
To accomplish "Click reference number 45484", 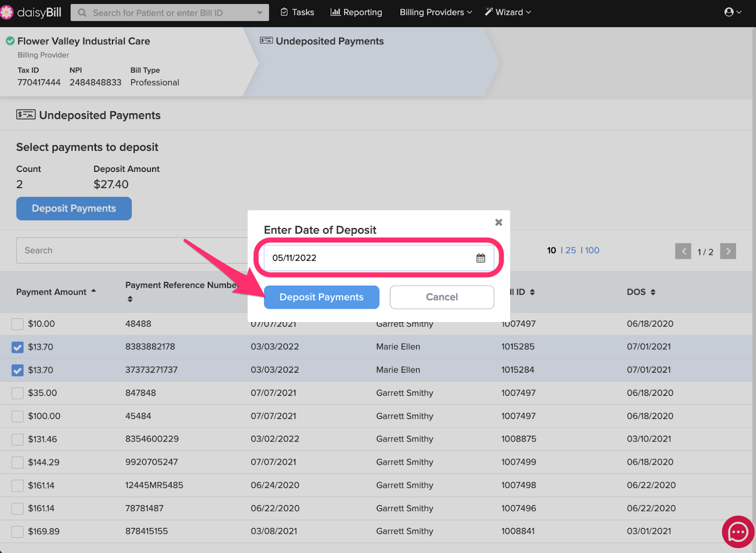I will pyautogui.click(x=138, y=416).
